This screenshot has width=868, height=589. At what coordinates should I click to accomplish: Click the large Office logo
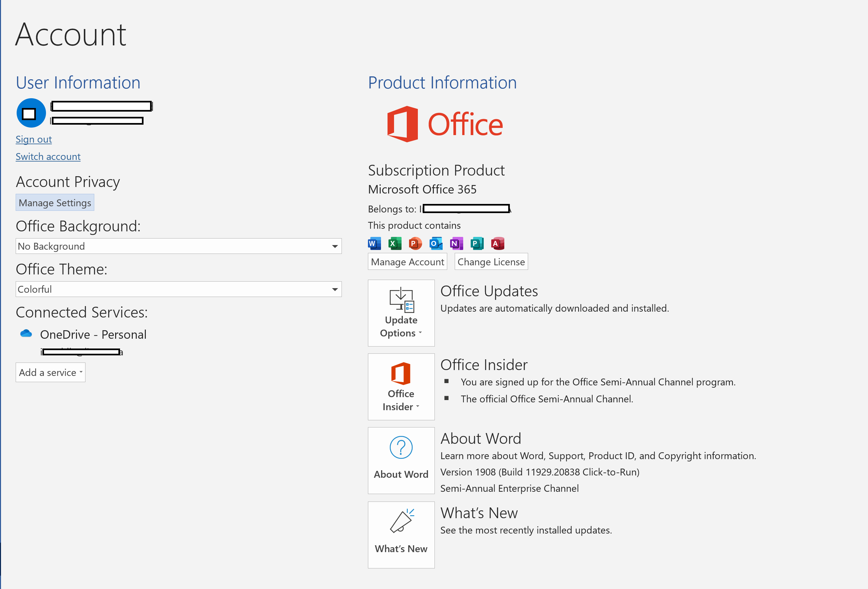(x=445, y=124)
